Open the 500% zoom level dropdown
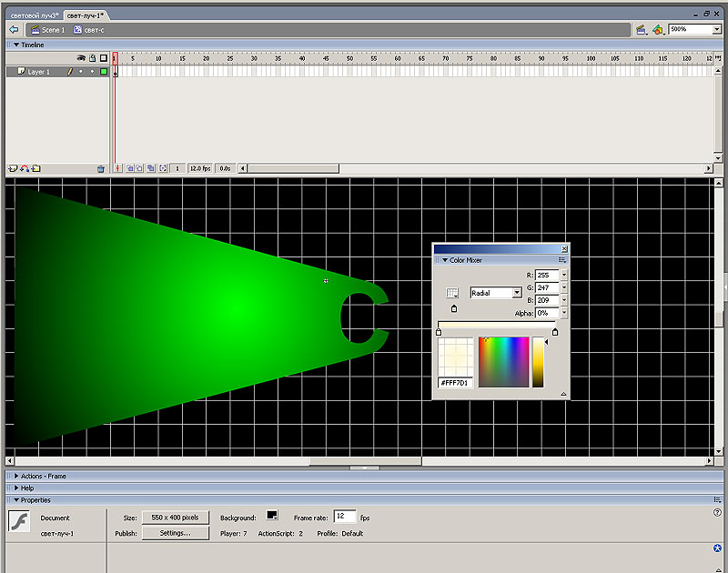This screenshot has height=573, width=728. pos(716,29)
